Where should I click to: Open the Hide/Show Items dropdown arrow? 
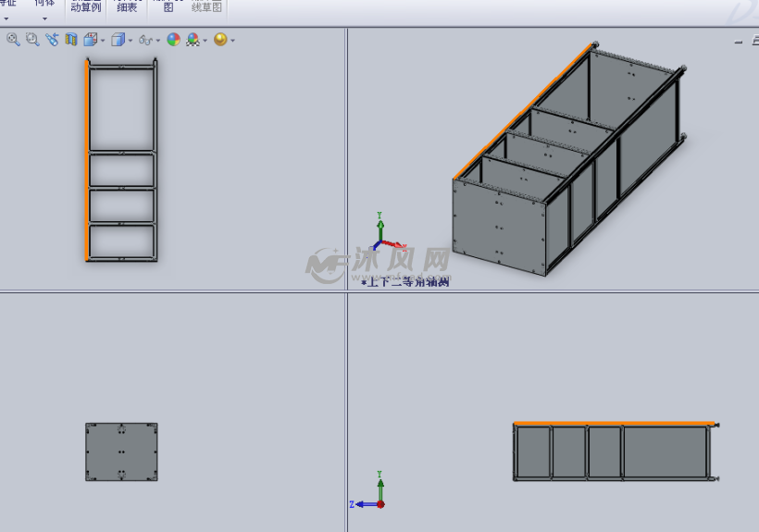coord(157,41)
